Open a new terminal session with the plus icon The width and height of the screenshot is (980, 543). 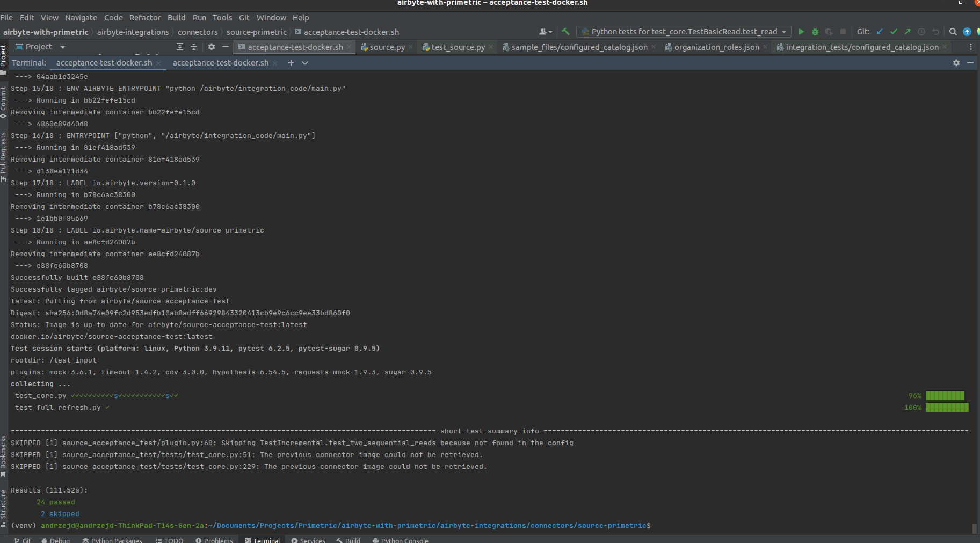(x=291, y=63)
